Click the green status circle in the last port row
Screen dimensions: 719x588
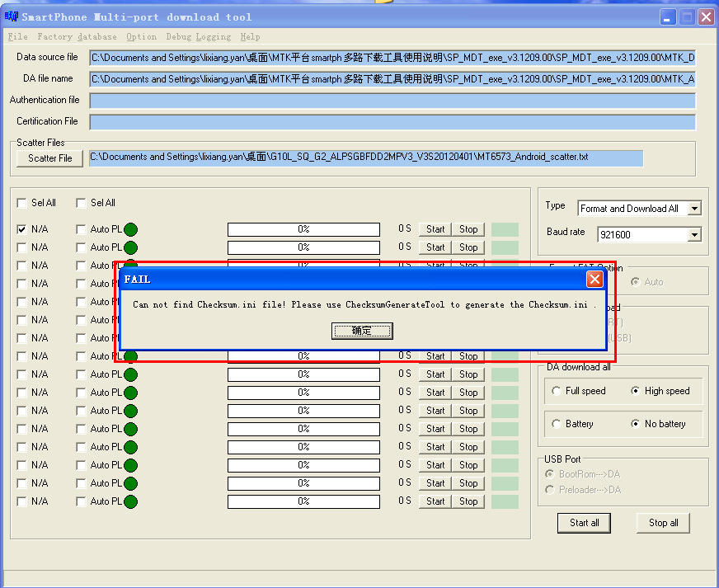(x=130, y=501)
